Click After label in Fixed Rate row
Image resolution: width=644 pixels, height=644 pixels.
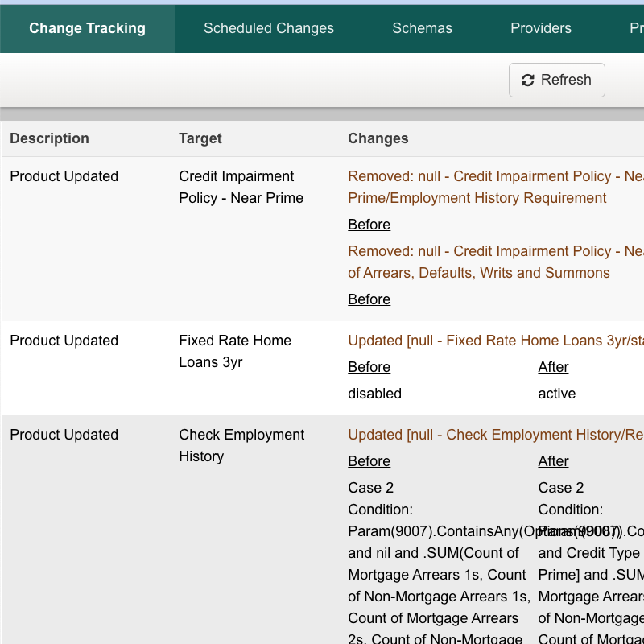click(x=553, y=367)
